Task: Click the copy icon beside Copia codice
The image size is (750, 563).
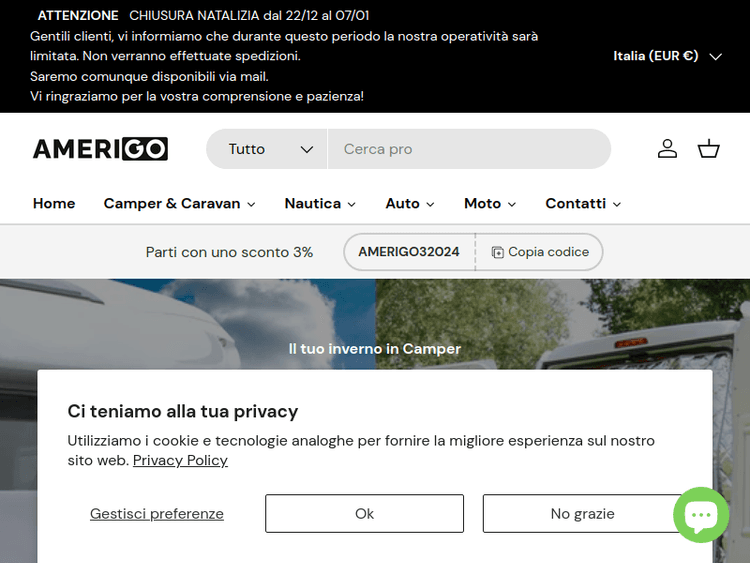Action: (x=497, y=253)
